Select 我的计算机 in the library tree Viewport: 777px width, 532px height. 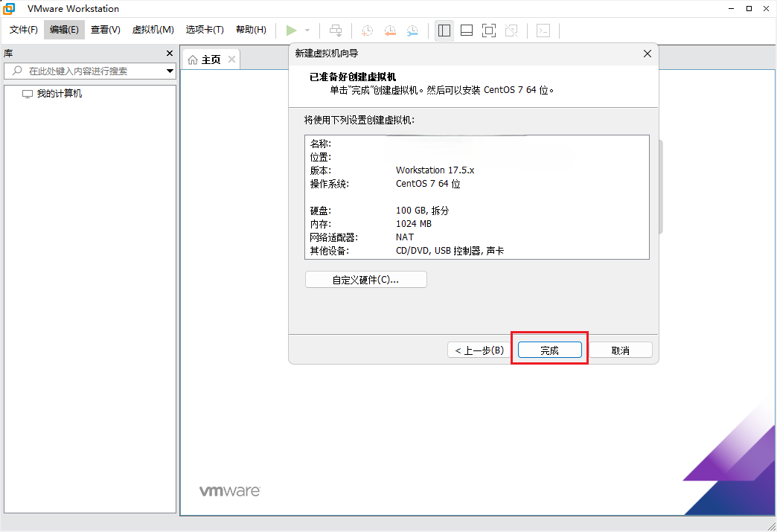coord(53,94)
